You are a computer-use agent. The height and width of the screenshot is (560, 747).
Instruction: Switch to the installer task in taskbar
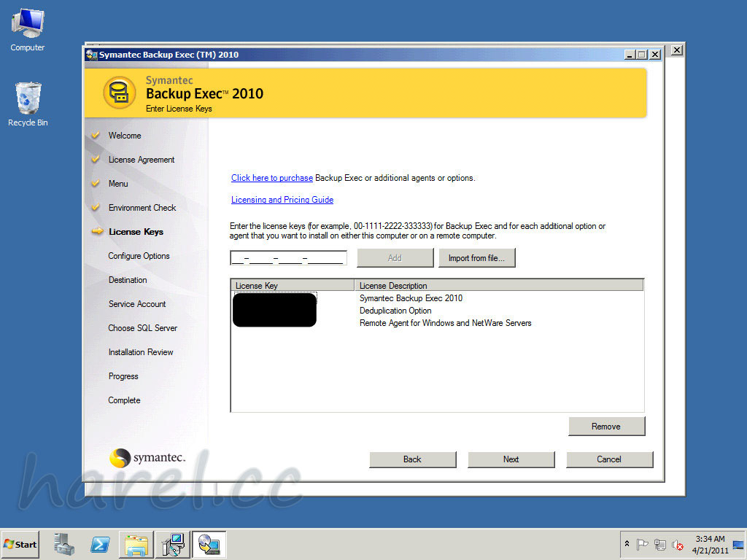pyautogui.click(x=172, y=544)
